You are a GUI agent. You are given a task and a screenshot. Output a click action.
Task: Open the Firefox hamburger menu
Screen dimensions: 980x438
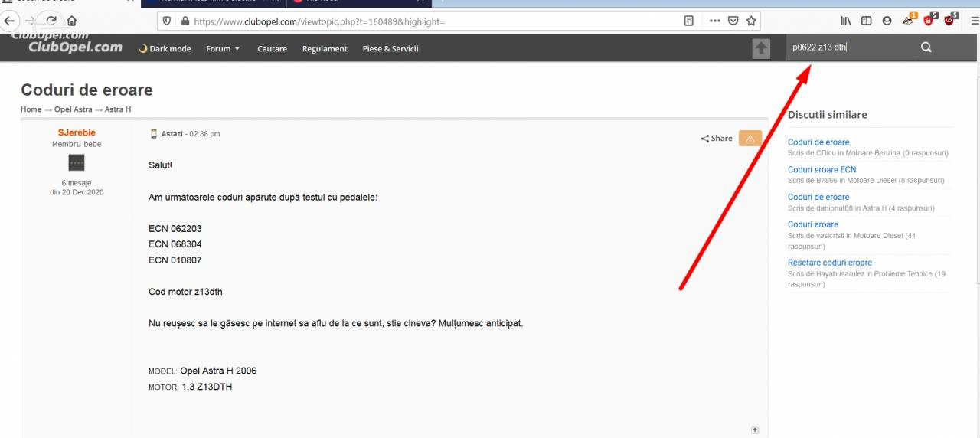pos(974,21)
